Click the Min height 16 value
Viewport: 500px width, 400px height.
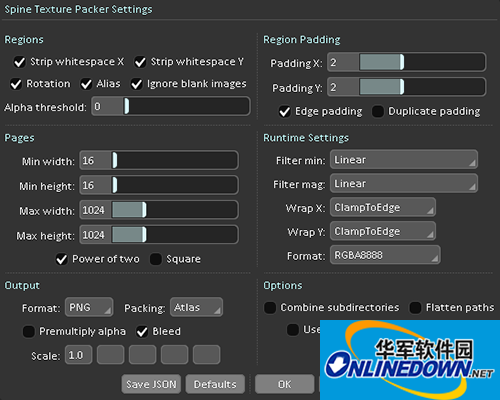(96, 185)
